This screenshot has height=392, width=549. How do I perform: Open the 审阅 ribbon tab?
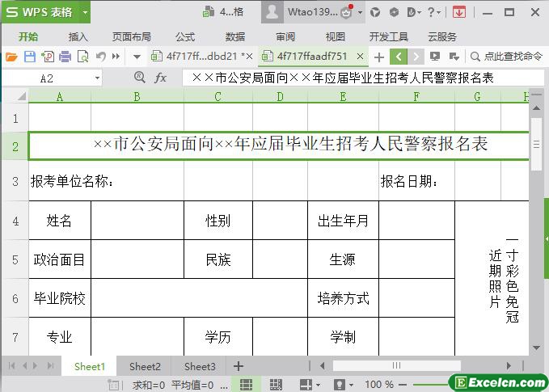click(285, 36)
